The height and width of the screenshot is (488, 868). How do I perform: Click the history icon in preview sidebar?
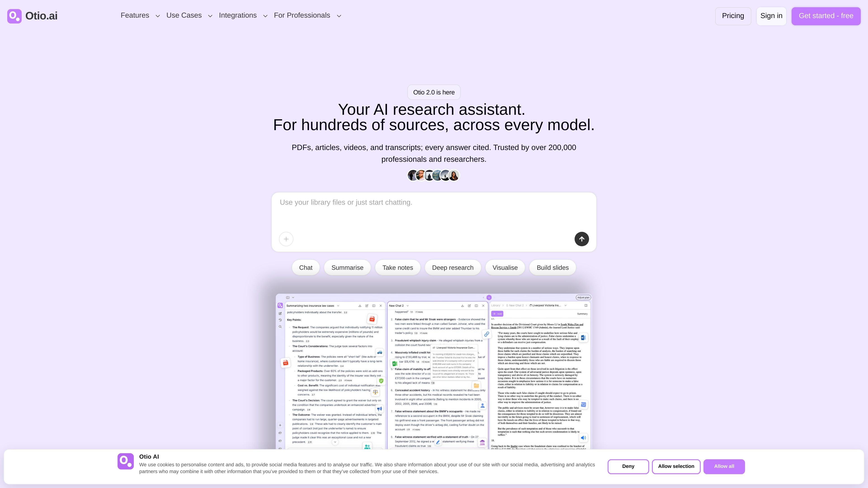pos(280,320)
